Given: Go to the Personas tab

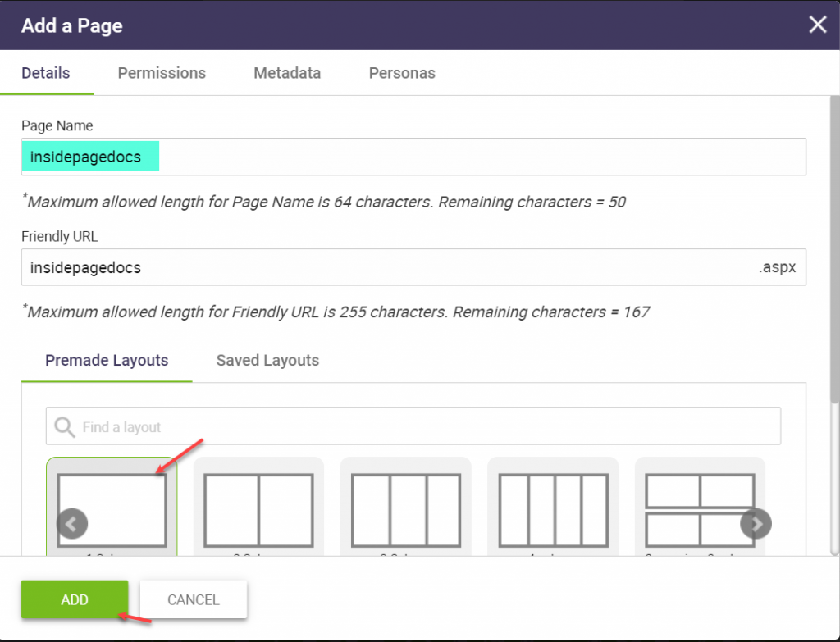Looking at the screenshot, I should click(402, 73).
